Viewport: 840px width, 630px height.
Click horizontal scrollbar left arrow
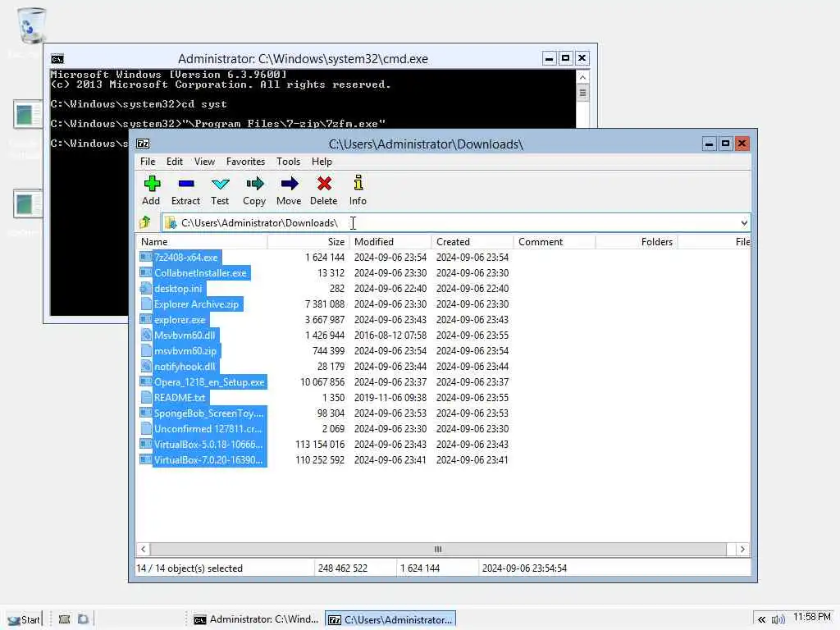143,549
